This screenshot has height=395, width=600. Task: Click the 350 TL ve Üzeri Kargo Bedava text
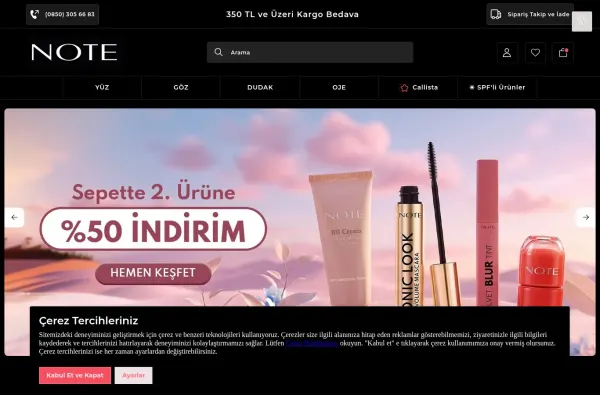click(292, 15)
